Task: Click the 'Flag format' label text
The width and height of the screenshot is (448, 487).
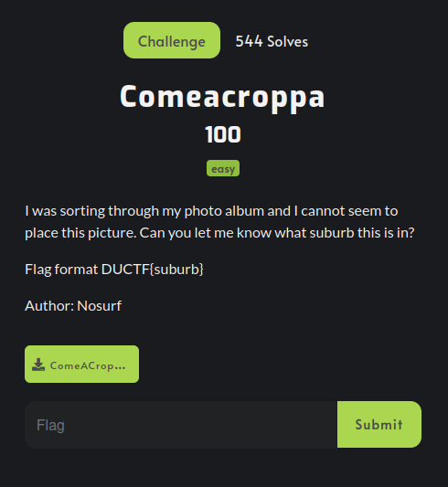Action: click(x=61, y=269)
